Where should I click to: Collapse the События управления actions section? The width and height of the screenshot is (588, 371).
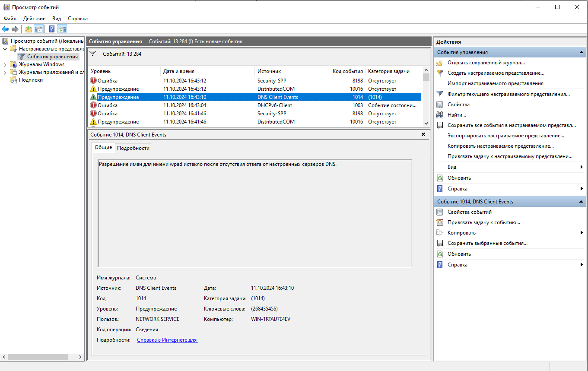point(581,52)
